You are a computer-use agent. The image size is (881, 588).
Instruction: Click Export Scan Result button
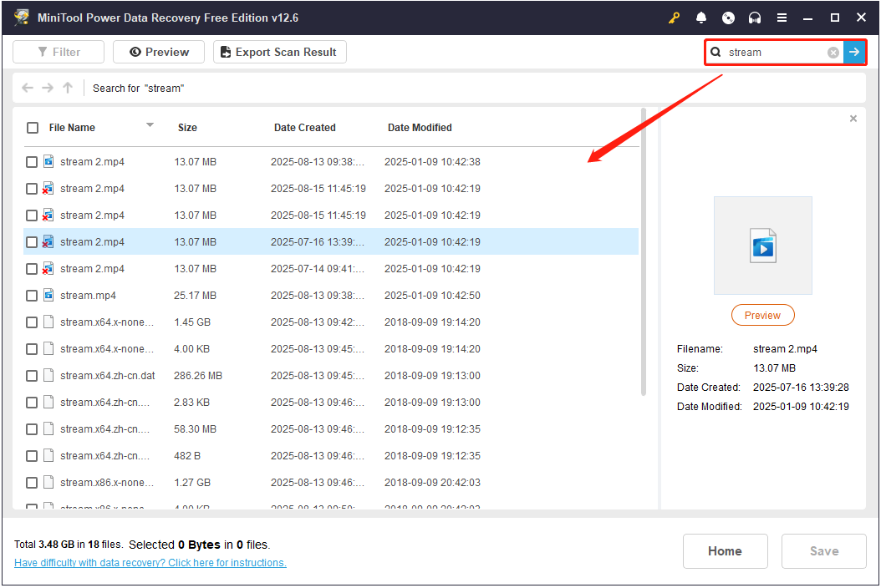pyautogui.click(x=279, y=52)
